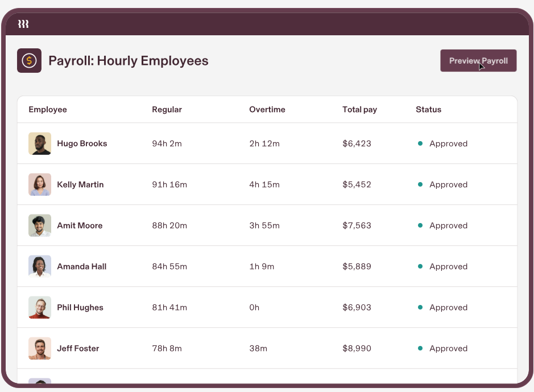This screenshot has width=534, height=392.
Task: Sort by the Status column header
Action: coord(428,109)
